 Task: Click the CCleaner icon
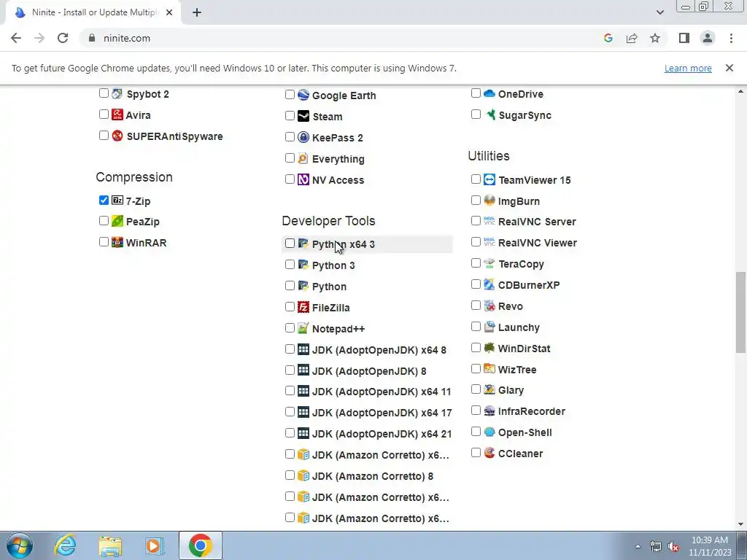489,453
